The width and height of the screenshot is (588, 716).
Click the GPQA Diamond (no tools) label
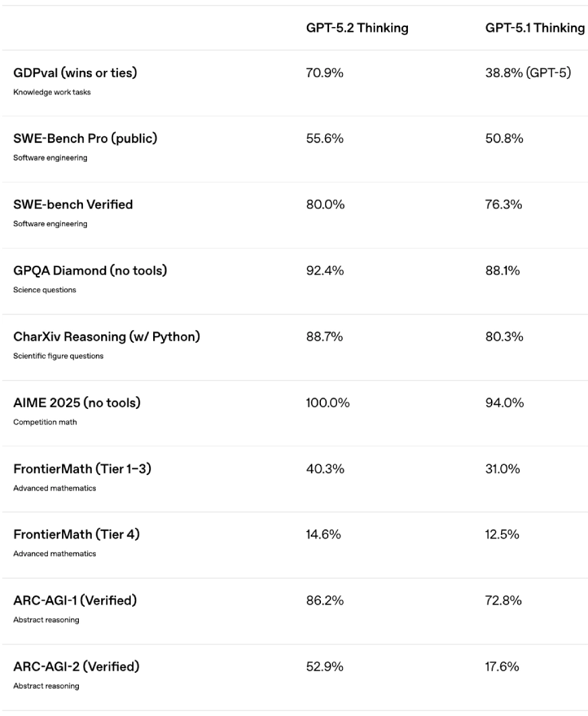click(x=90, y=271)
